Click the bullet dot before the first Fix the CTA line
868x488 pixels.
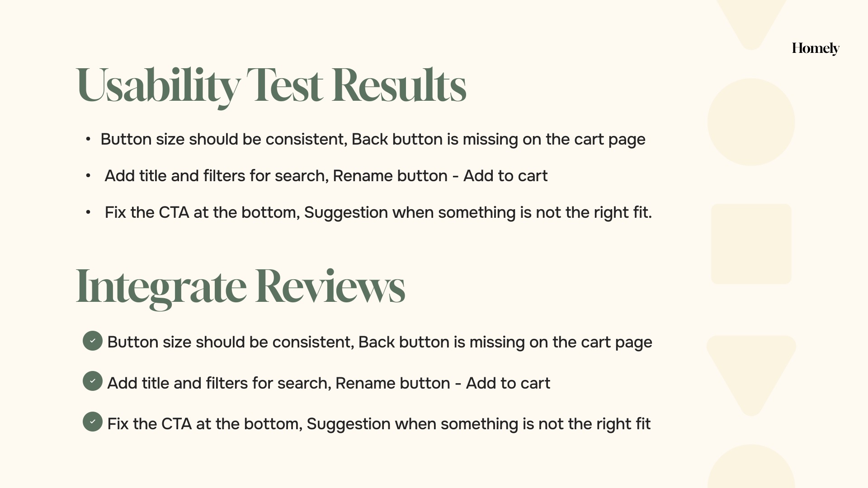88,212
